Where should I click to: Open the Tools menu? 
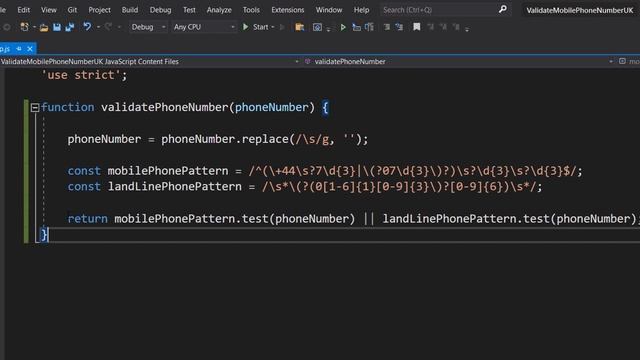click(x=251, y=10)
